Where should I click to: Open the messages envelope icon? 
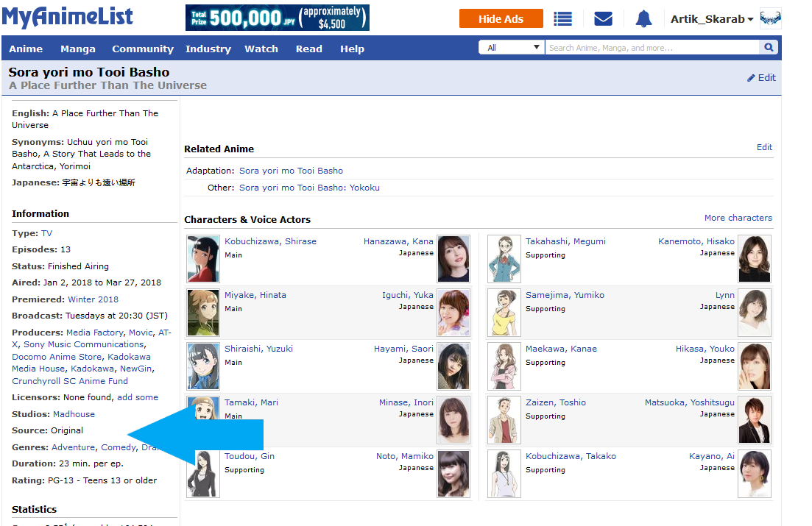[603, 18]
